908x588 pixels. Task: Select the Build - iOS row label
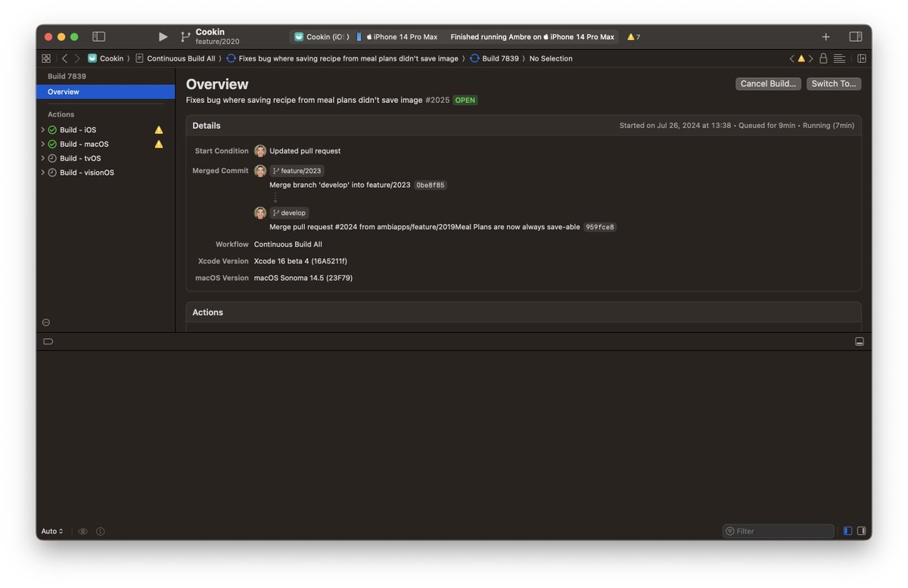[78, 130]
